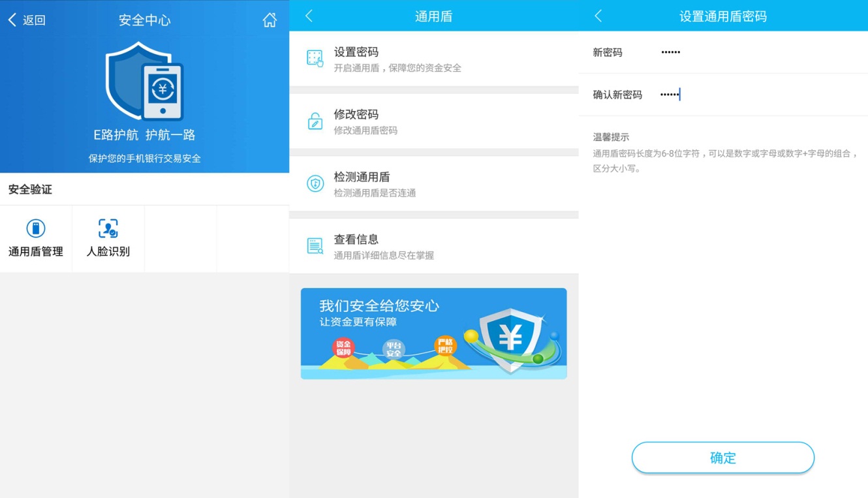Tap the 我们安全给您安心 promotional banner
868x498 pixels.
tap(433, 334)
